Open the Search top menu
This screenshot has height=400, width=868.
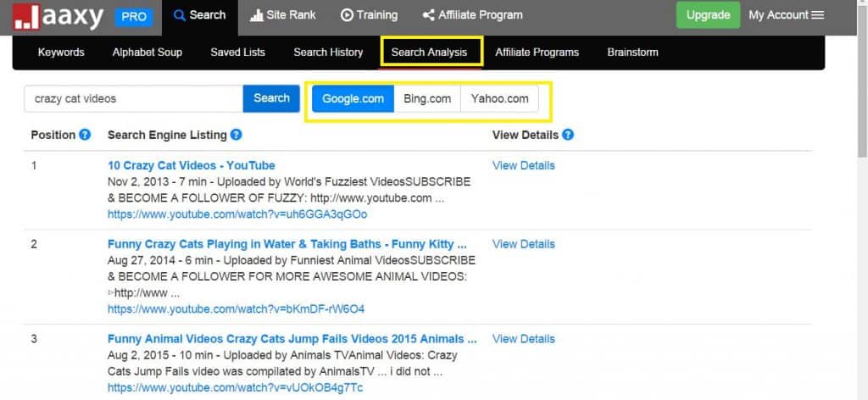(x=200, y=17)
